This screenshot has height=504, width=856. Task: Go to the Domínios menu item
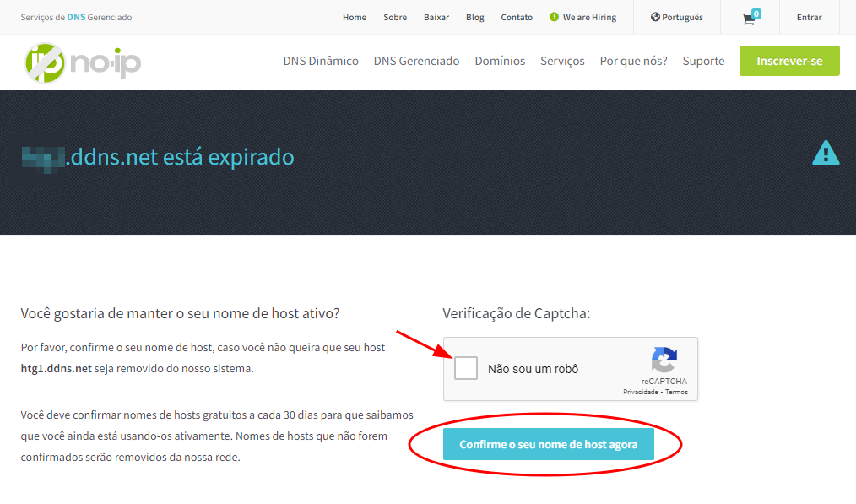[x=500, y=61]
